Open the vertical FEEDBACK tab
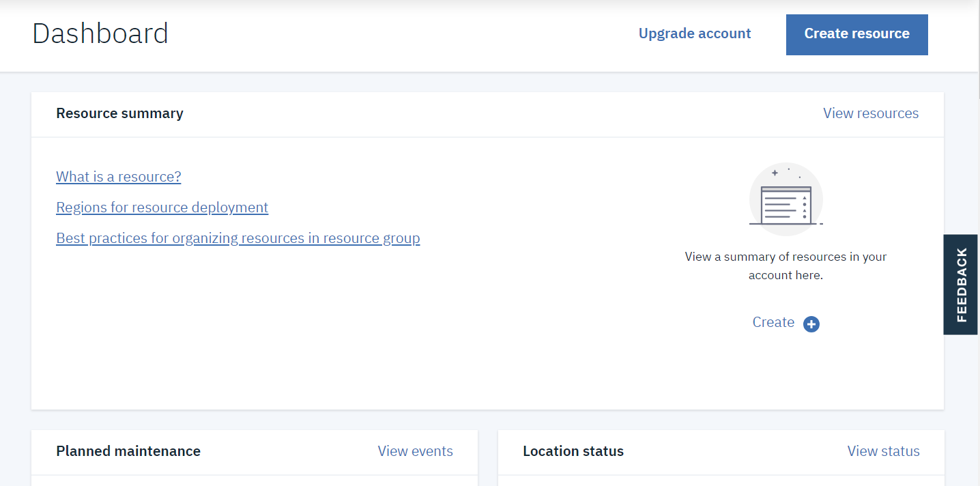Screen dimensions: 980x486 tap(961, 285)
